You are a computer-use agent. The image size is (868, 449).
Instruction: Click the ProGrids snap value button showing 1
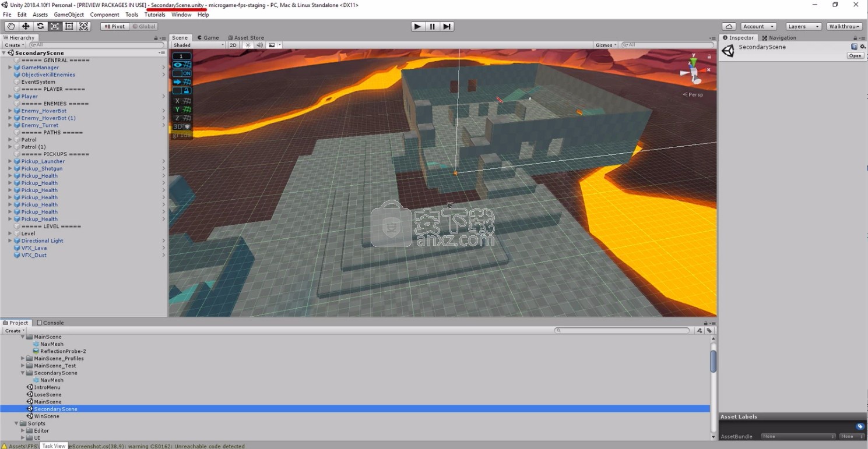coord(181,56)
